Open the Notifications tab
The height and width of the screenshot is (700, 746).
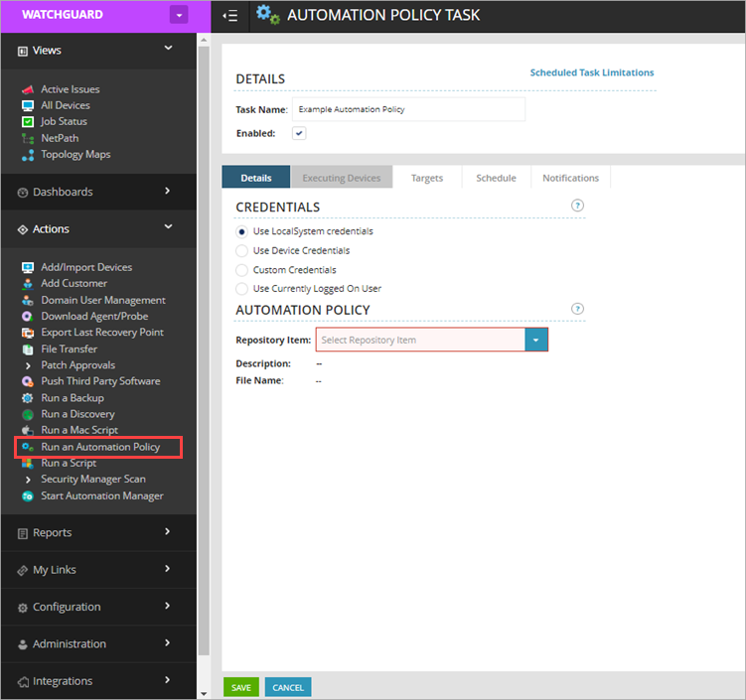tap(571, 178)
